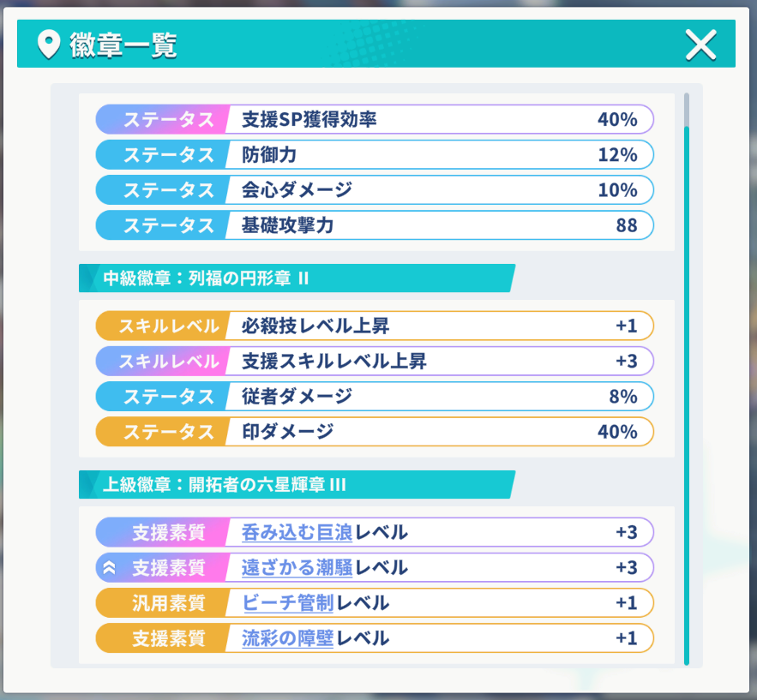
Task: Select the 支援SP獲得効率 40% row
Action: pos(375,119)
